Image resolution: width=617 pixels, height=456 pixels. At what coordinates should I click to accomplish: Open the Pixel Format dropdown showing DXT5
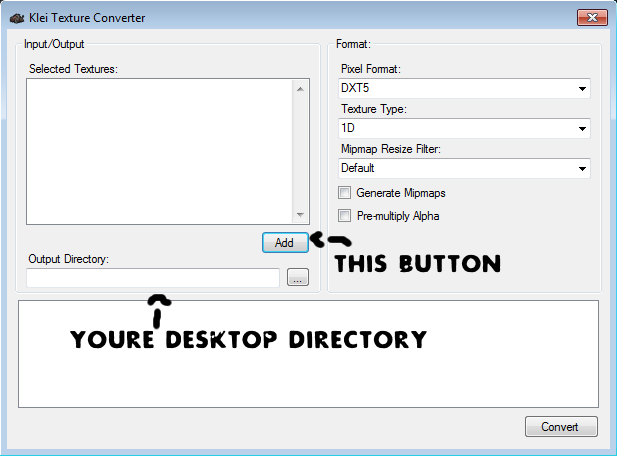coord(465,88)
